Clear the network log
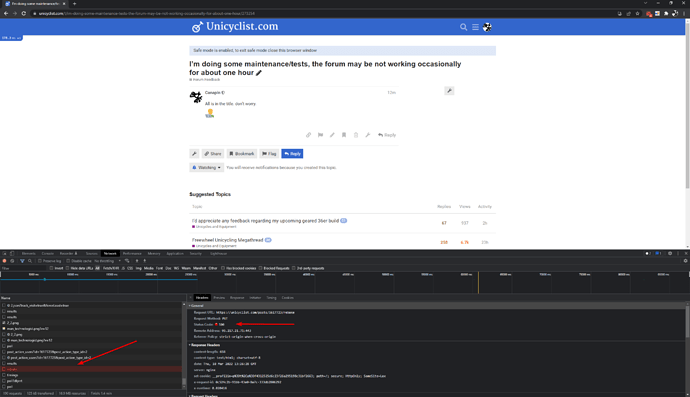Screen dimensions: 690x397 (x=12, y=261)
